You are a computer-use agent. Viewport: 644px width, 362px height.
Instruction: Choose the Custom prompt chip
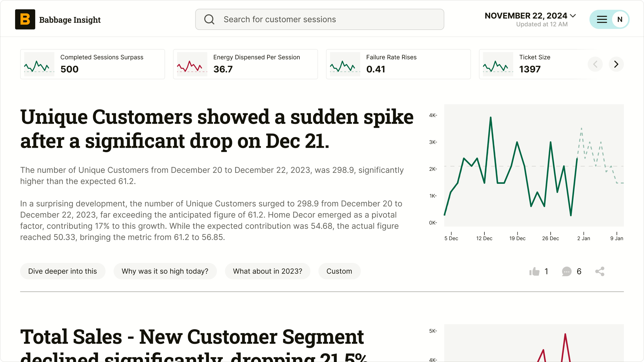[339, 271]
